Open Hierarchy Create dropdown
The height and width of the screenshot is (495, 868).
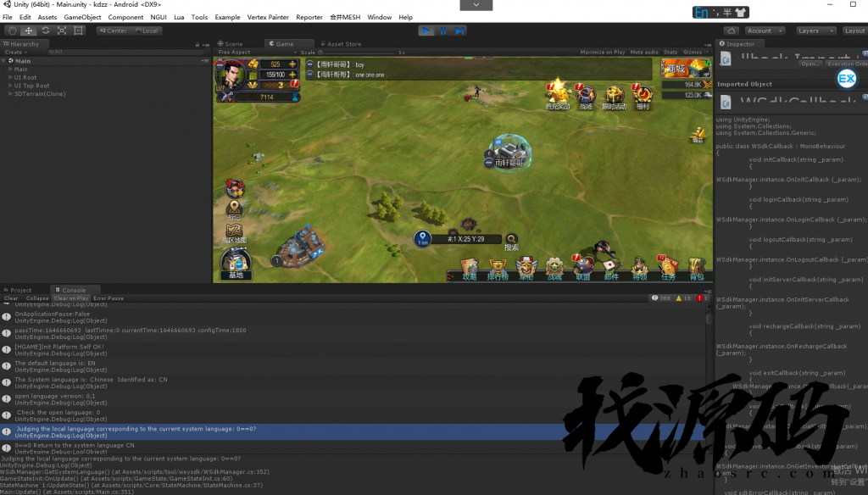point(15,52)
